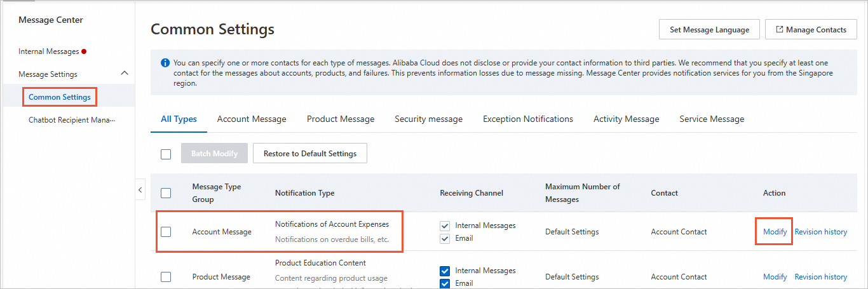This screenshot has height=289, width=868.
Task: Restore to Default Settings
Action: [309, 153]
